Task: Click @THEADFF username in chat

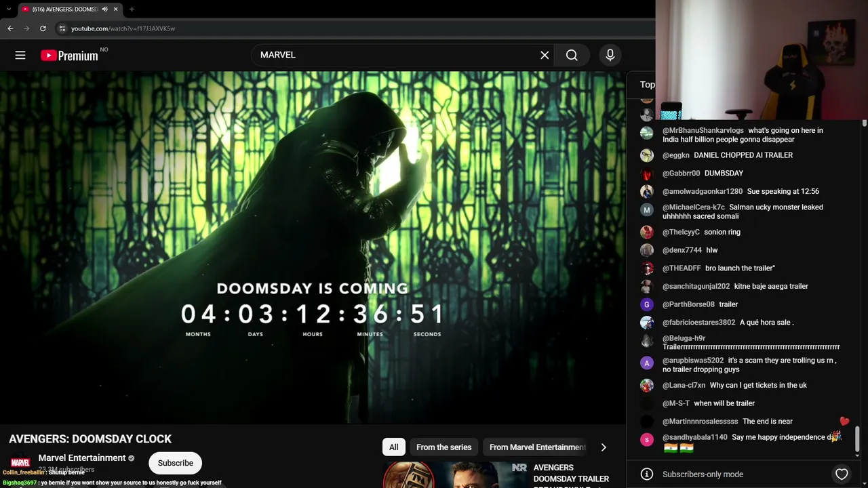Action: (x=682, y=268)
